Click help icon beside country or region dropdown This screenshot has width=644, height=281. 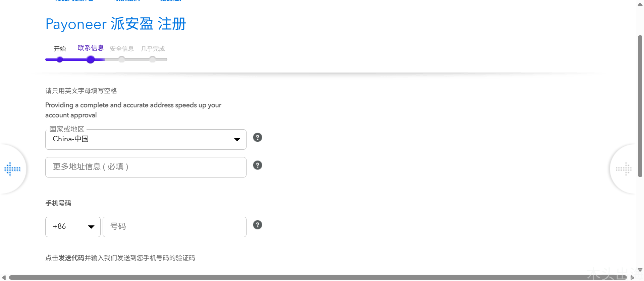click(x=257, y=137)
